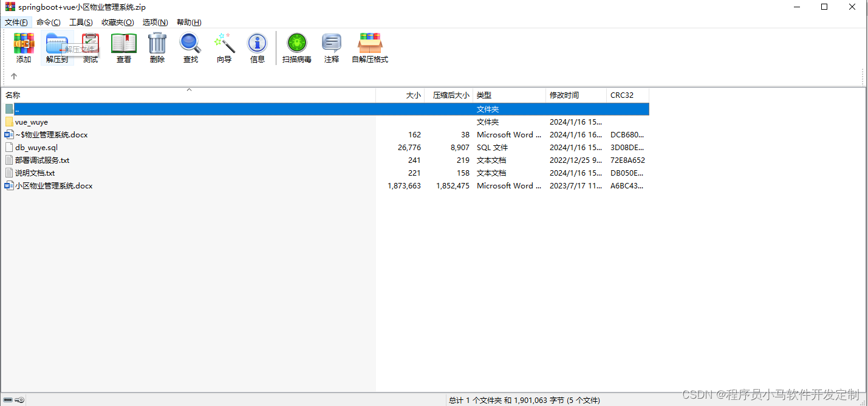Select 小区物业管理系统.docx in the file list

(x=53, y=185)
